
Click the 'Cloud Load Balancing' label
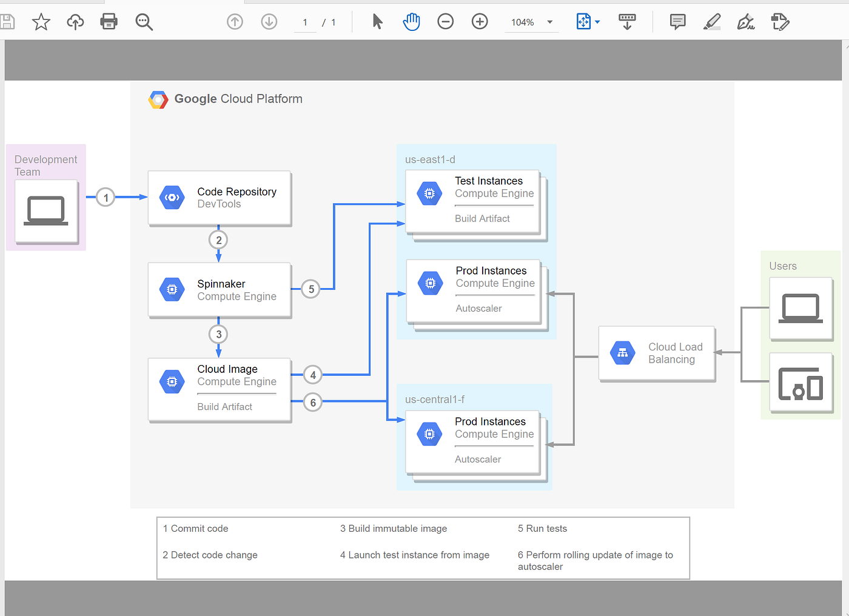[676, 353]
